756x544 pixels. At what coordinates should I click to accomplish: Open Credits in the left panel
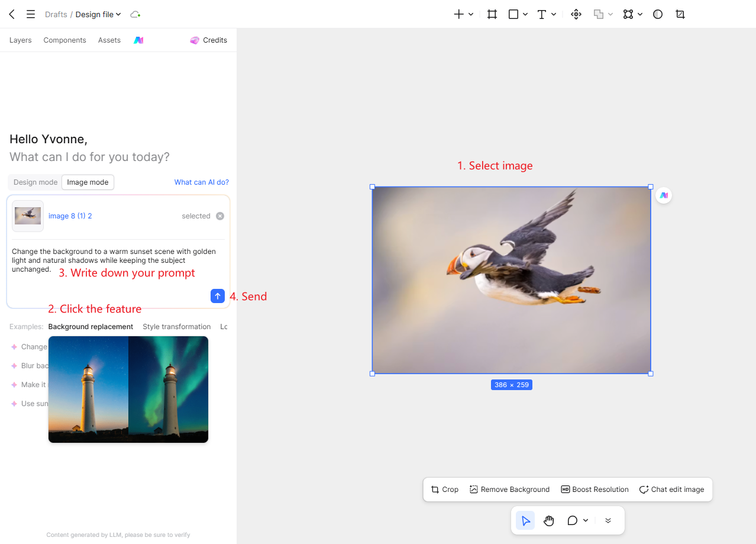[208, 40]
